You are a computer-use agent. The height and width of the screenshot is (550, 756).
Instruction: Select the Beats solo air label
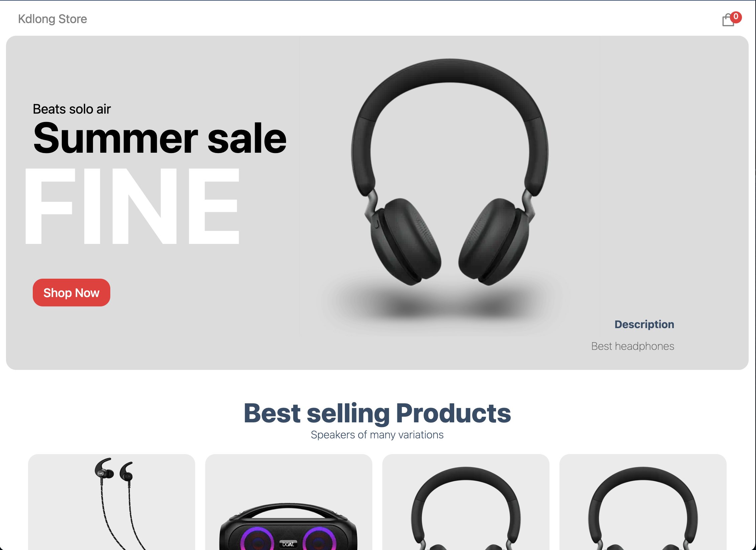(x=72, y=109)
